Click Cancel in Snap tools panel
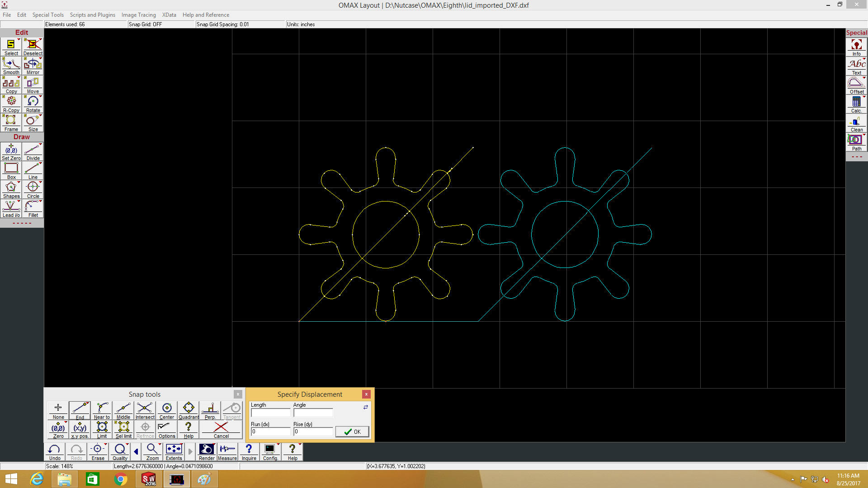 click(x=221, y=430)
